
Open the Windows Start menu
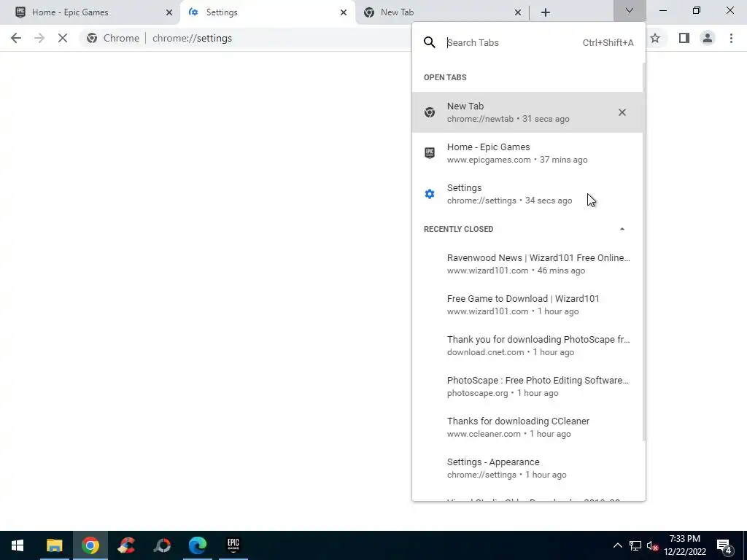18,545
